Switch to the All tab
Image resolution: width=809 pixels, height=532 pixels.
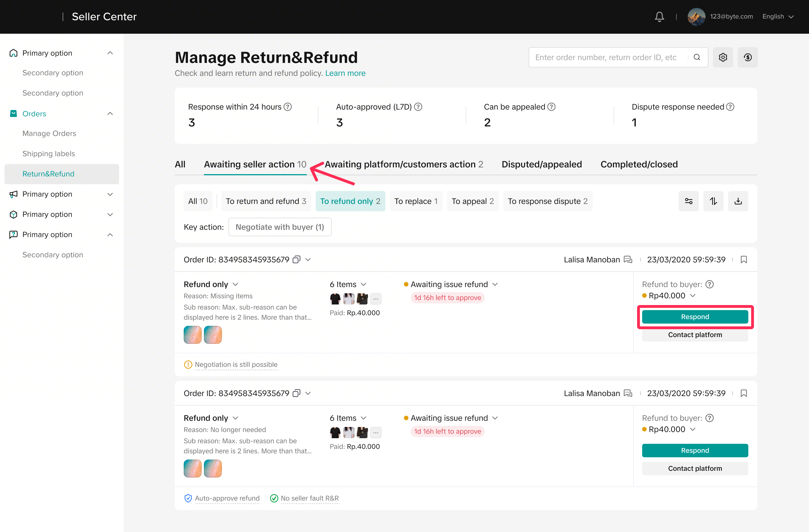tap(180, 165)
